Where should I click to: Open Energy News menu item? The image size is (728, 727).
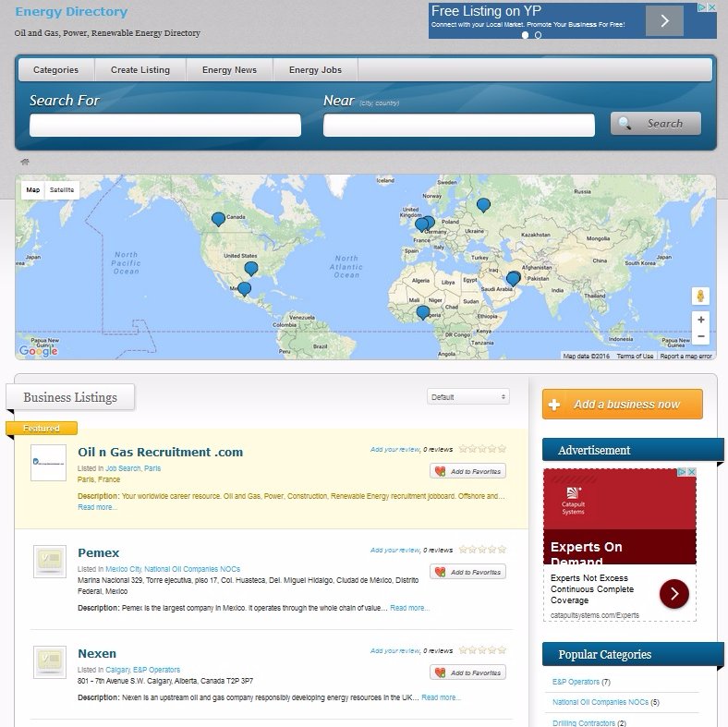(229, 70)
